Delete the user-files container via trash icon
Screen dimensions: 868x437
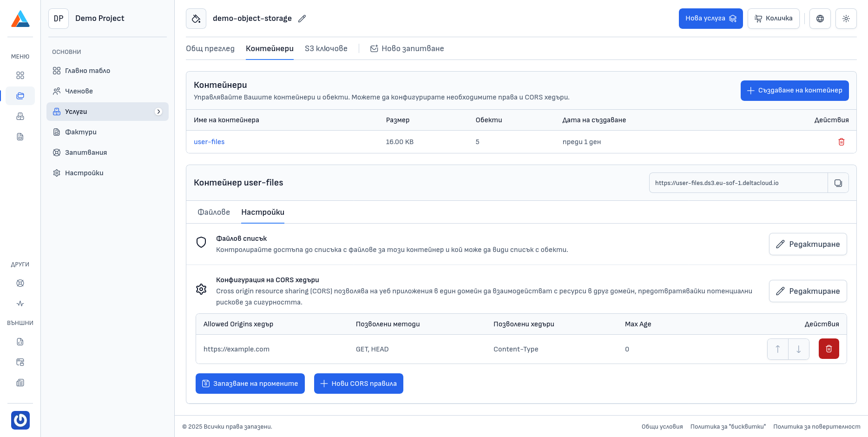coord(841,142)
